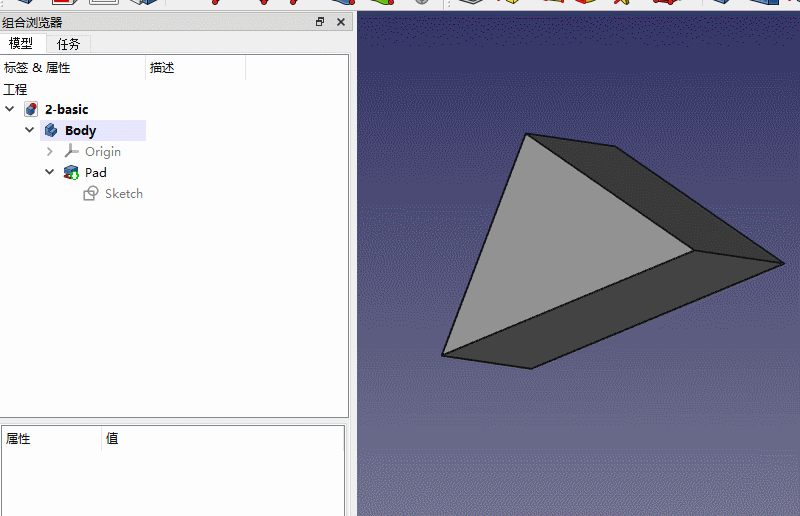
Task: Click the Origin axis icon
Action: click(x=71, y=151)
